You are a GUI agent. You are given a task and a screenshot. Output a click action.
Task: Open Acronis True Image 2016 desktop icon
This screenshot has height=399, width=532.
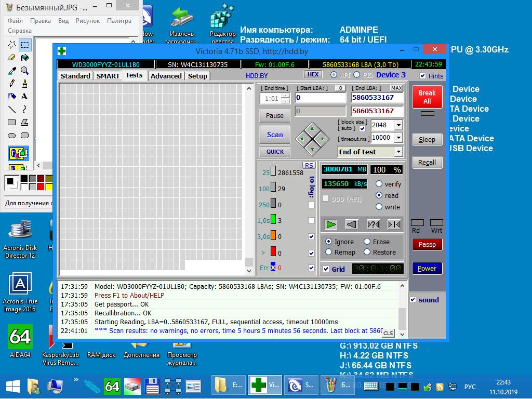(20, 292)
